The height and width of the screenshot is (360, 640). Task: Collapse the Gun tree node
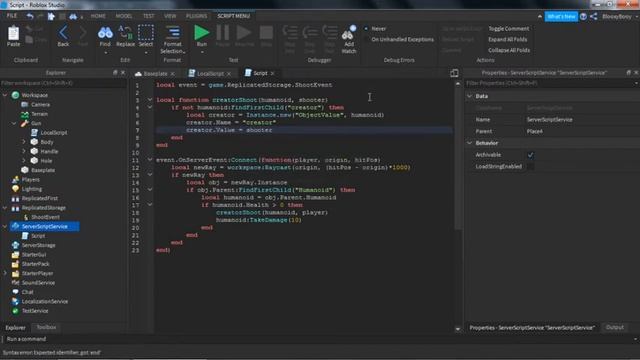coord(14,123)
